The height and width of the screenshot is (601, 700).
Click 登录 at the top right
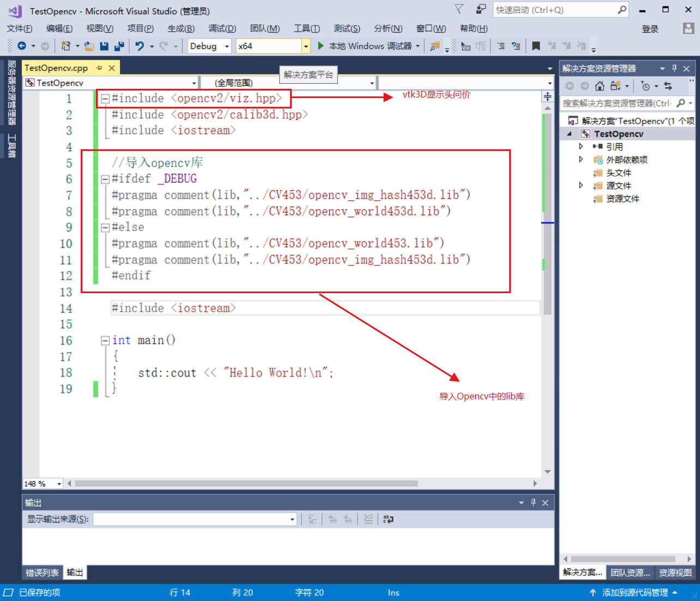(x=650, y=29)
